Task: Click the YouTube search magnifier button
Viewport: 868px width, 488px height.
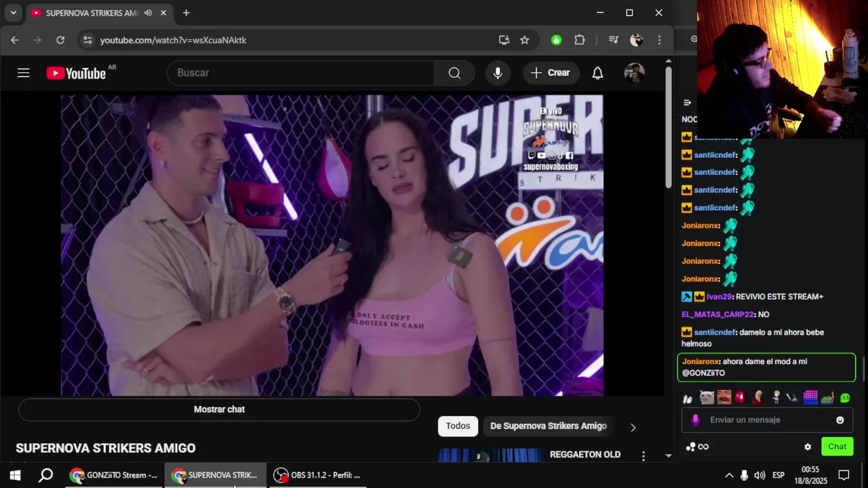Action: tap(454, 73)
